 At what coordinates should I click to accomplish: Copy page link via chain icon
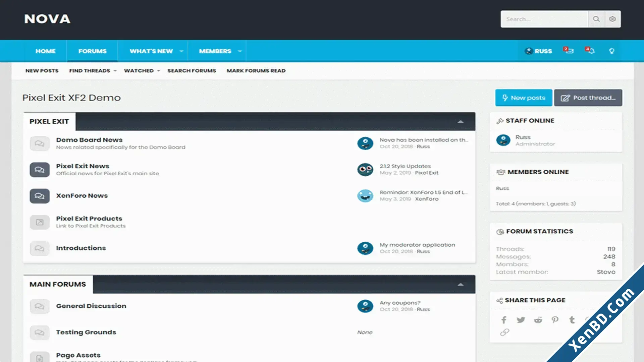[504, 332]
